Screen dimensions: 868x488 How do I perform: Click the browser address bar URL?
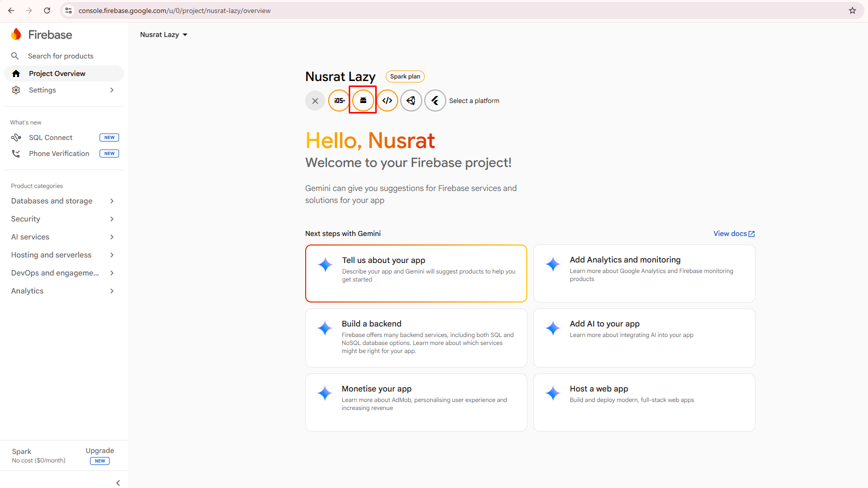click(175, 10)
